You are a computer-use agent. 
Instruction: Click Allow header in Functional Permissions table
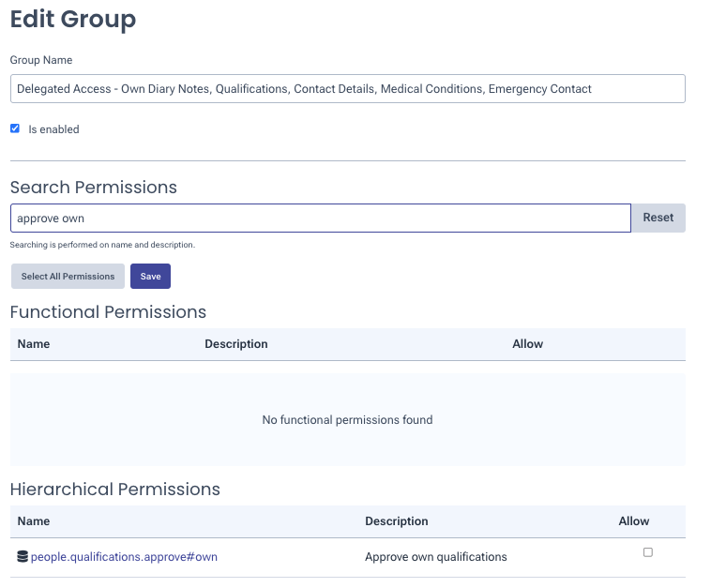(x=527, y=344)
